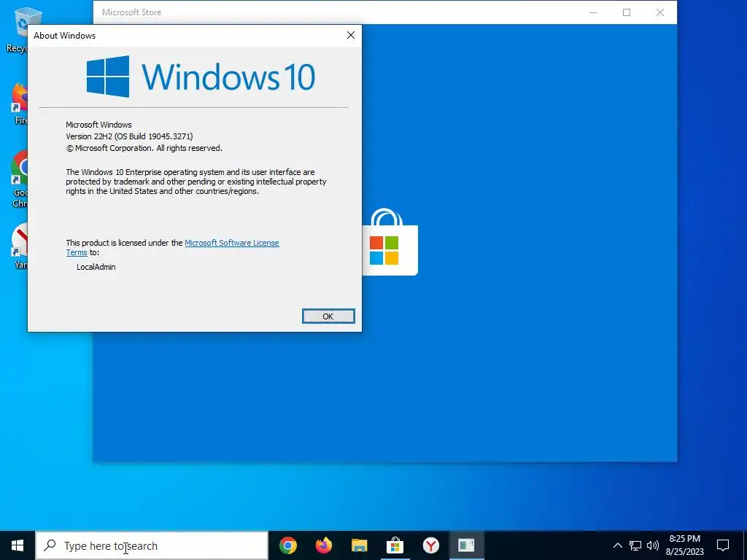Click the Version 22H2 build text
The image size is (747, 560).
point(129,136)
